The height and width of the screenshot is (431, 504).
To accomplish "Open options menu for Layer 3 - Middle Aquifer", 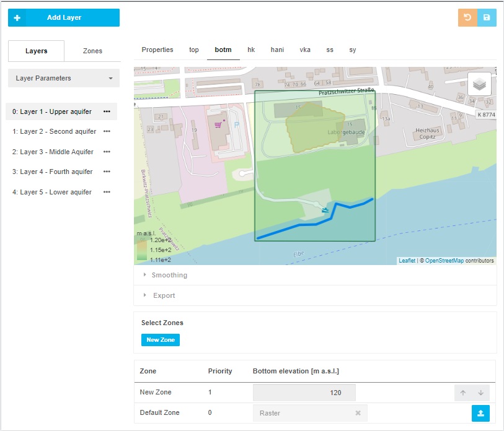I will [107, 152].
